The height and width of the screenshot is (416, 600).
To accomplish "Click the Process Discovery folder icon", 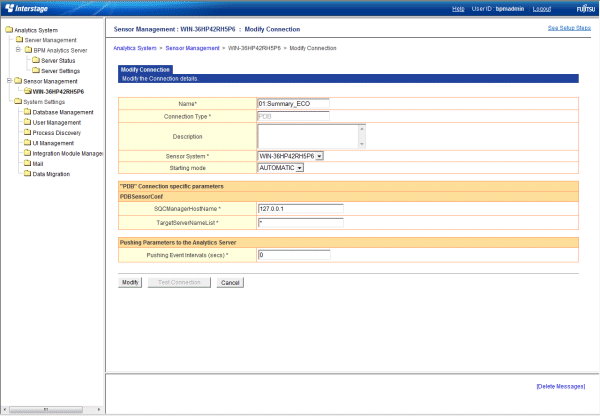I will [x=27, y=132].
